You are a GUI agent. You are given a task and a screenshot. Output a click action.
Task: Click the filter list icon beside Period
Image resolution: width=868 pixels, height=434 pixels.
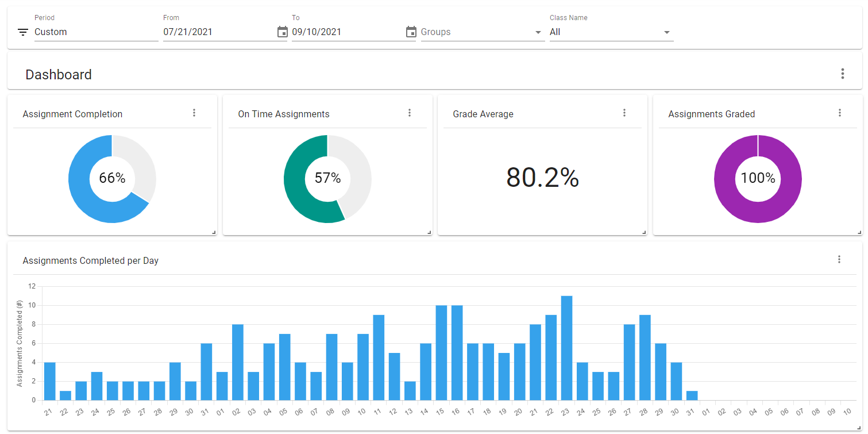tap(23, 32)
